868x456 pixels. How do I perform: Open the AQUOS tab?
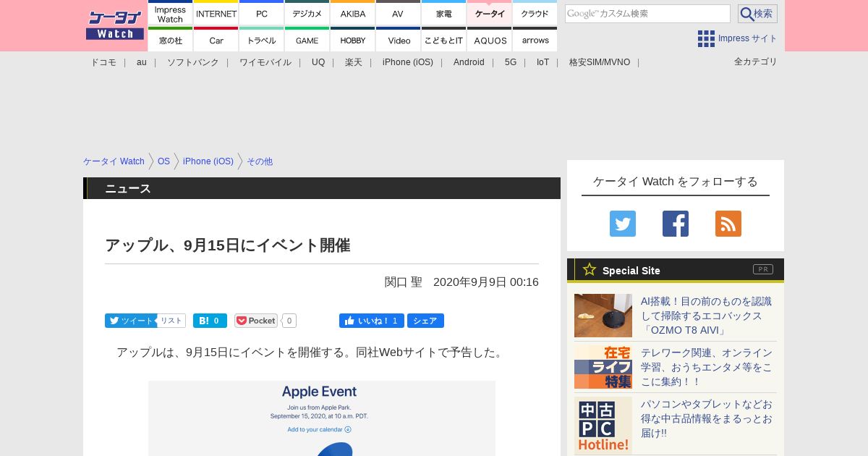490,39
